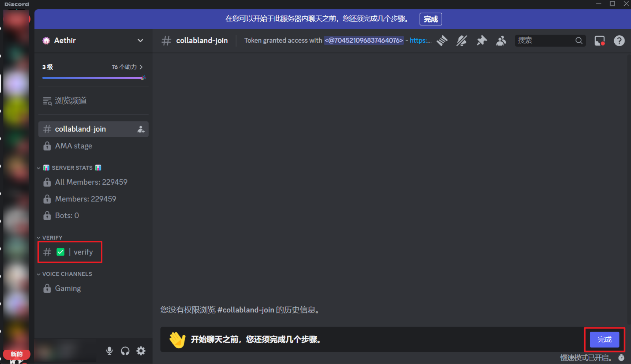Open the threads icon in channel header
Screen dimensions: 631x364
(442, 41)
